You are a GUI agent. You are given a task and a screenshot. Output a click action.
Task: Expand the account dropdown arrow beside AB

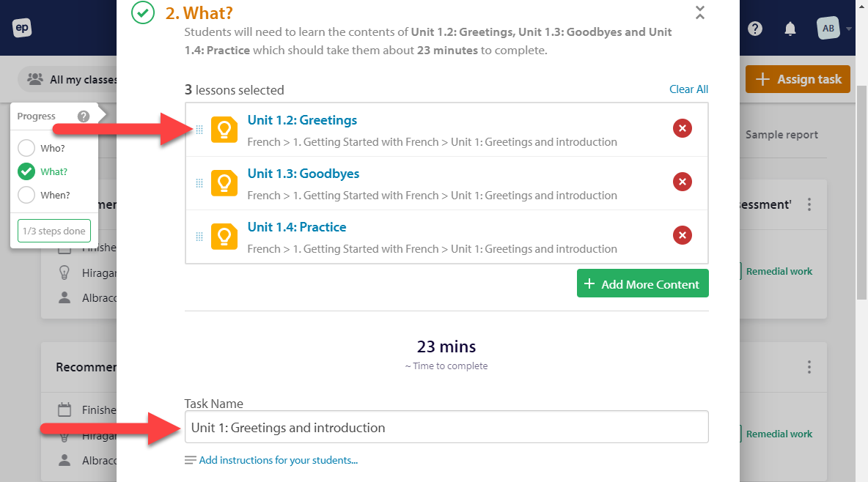click(x=849, y=29)
